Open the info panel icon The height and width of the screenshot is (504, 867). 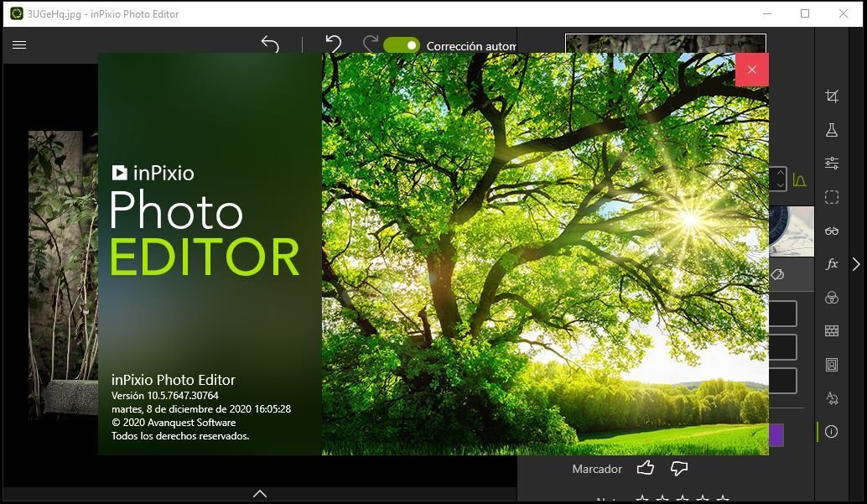tap(832, 432)
